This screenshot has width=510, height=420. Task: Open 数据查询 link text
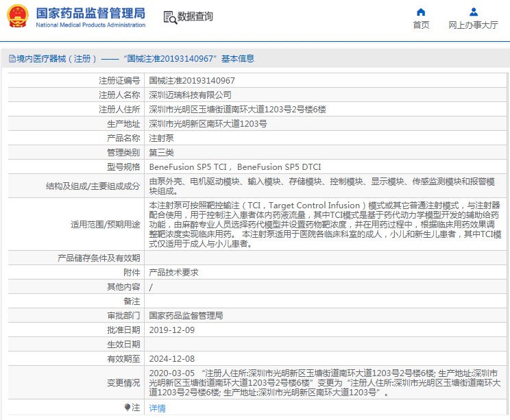tap(195, 16)
